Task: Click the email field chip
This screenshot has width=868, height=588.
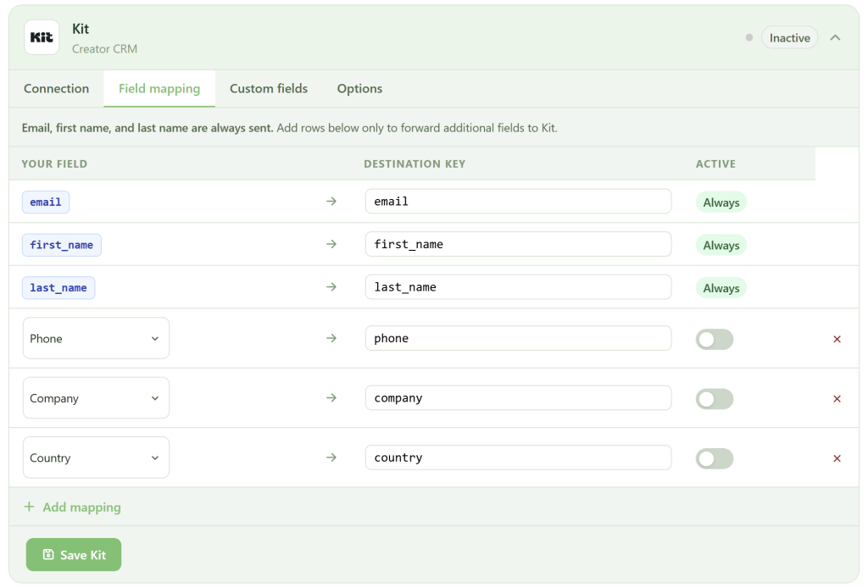Action: click(46, 202)
